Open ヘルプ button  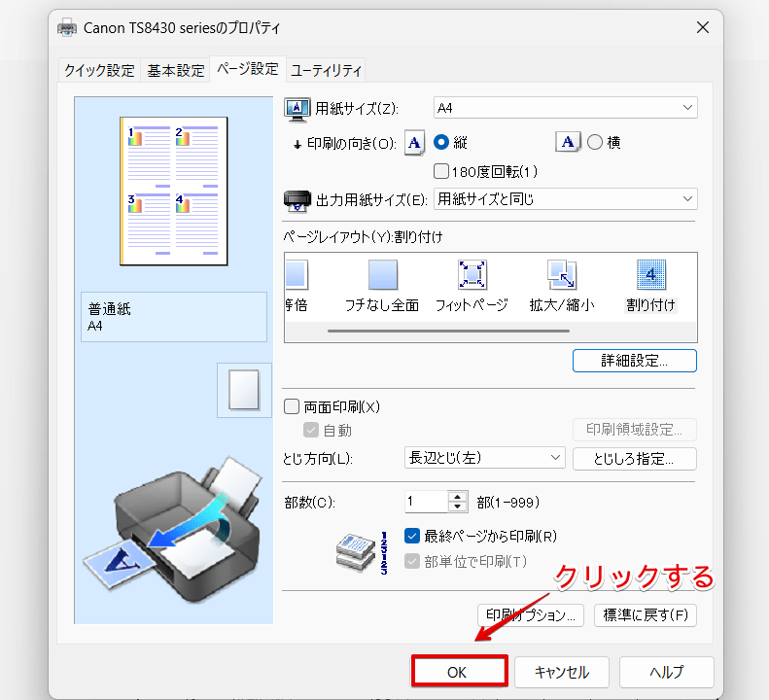coord(667,672)
